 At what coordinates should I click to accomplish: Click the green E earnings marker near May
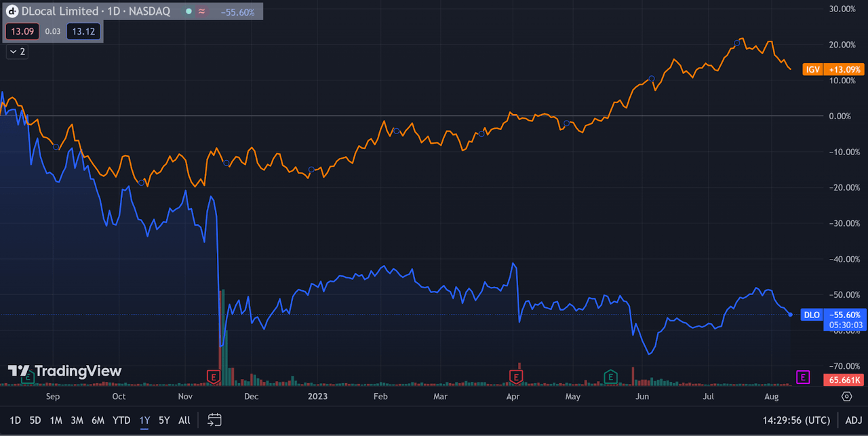tap(610, 376)
